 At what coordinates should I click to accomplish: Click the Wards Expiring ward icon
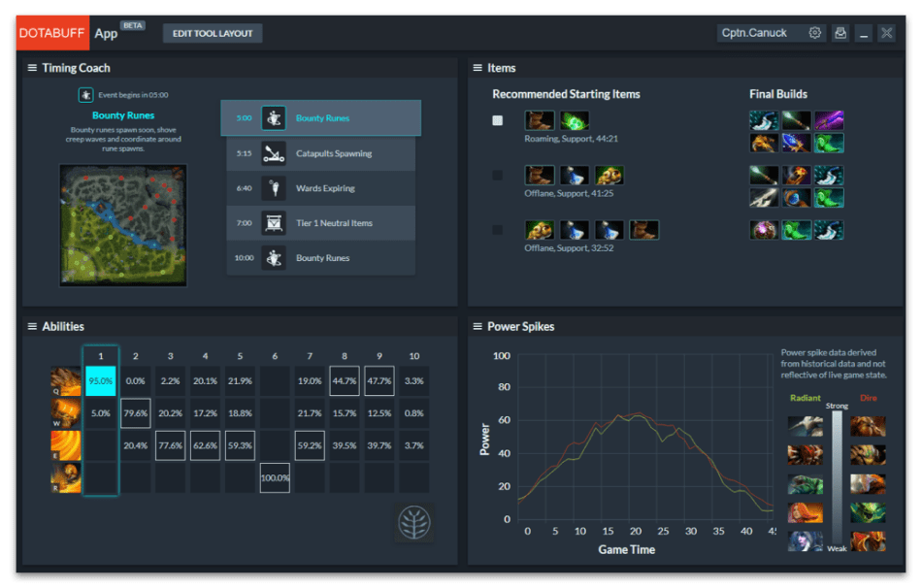274,188
